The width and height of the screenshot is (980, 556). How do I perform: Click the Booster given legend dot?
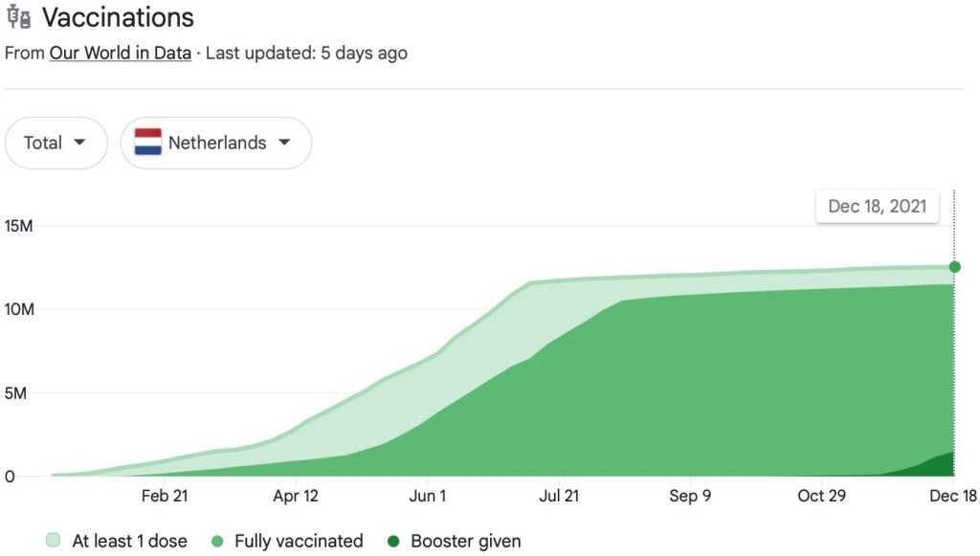[392, 541]
